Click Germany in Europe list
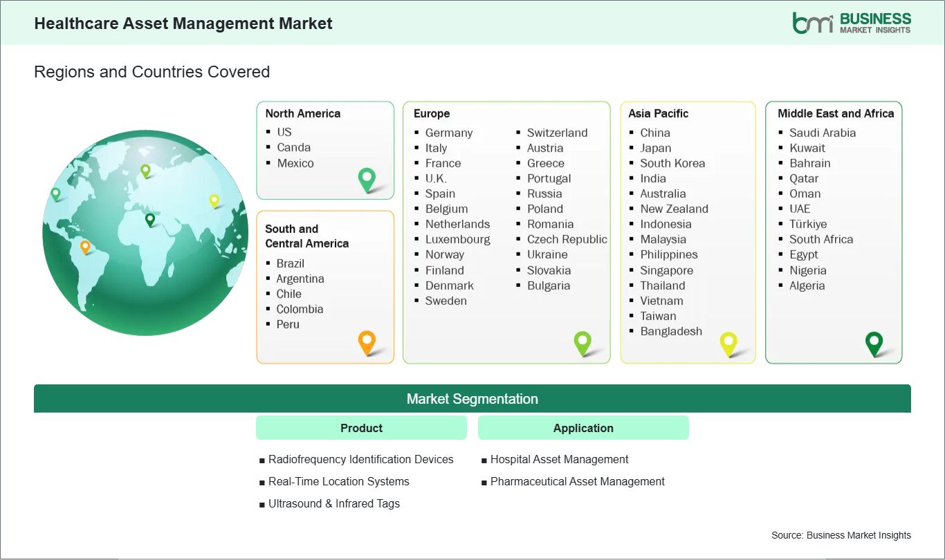 449,133
